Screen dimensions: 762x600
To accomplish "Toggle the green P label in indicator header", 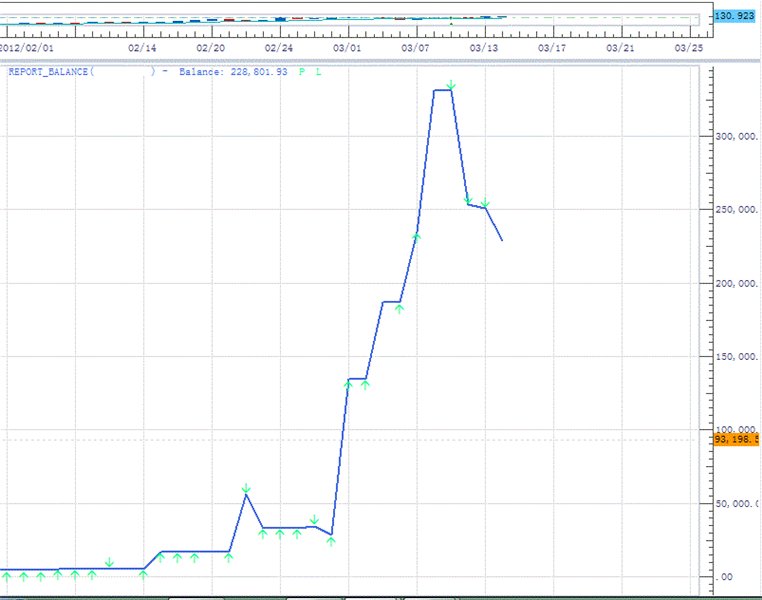I will tap(302, 72).
